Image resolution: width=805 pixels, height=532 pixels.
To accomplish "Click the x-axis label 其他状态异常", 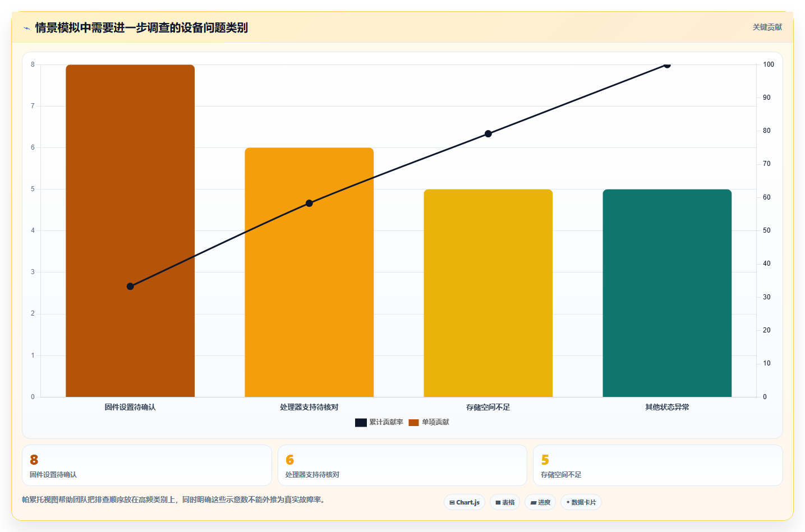I will [x=667, y=407].
